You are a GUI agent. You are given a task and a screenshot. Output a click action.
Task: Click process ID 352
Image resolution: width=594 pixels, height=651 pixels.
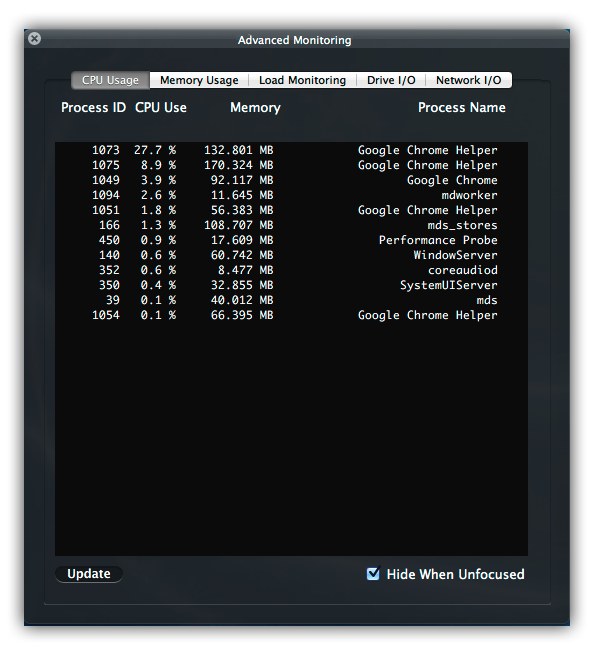pos(109,270)
